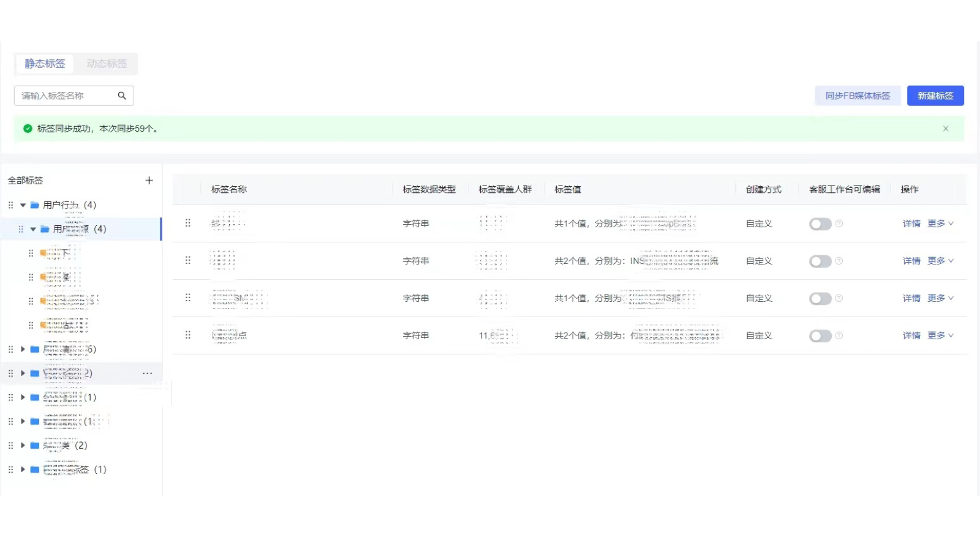Click the question mark icon next to first toggle
The height and width of the screenshot is (551, 980).
(838, 224)
